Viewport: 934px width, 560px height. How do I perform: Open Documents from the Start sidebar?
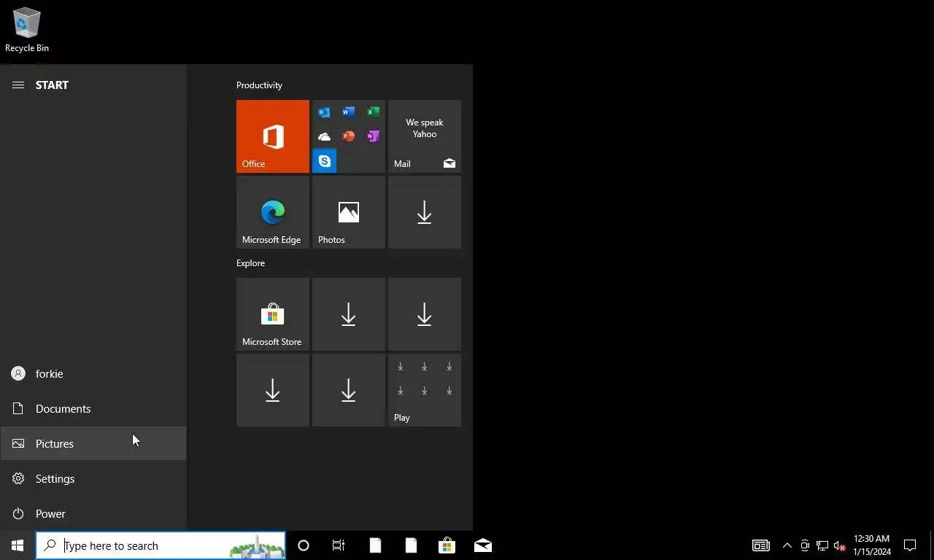point(93,408)
